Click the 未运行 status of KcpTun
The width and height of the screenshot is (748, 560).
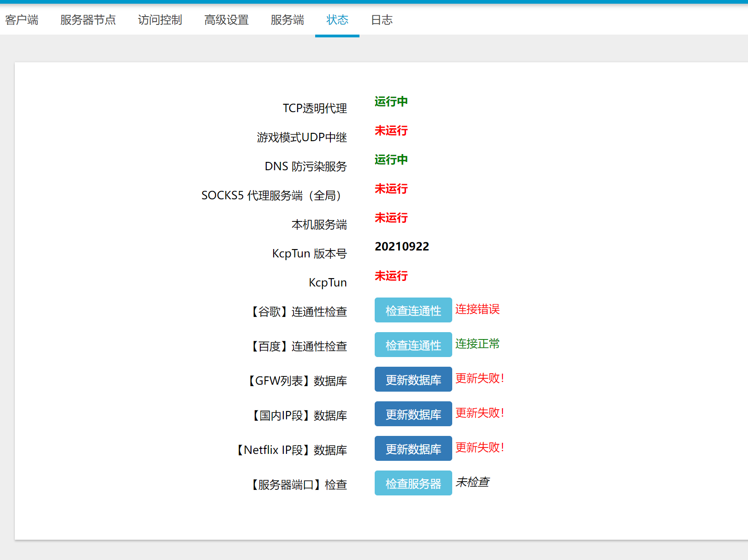point(391,276)
